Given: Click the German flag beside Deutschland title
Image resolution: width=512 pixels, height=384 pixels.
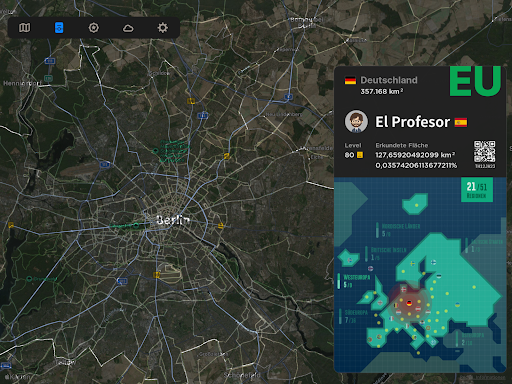Looking at the screenshot, I should [x=350, y=80].
